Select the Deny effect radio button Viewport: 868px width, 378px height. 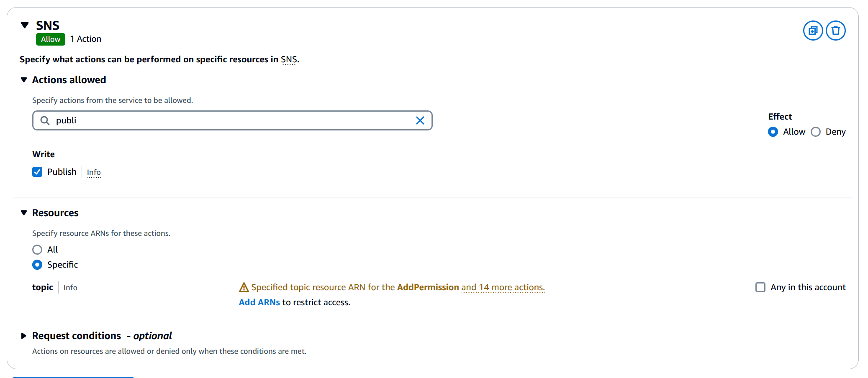coord(815,132)
